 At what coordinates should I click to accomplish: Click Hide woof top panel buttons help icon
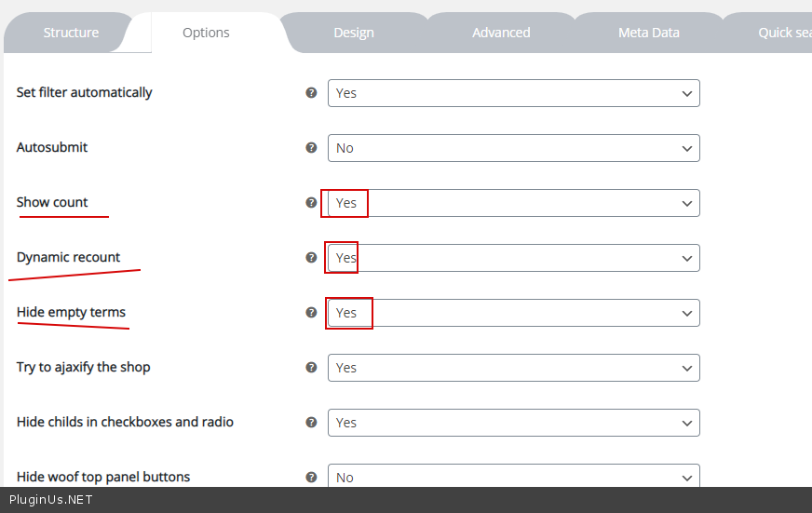coord(312,477)
